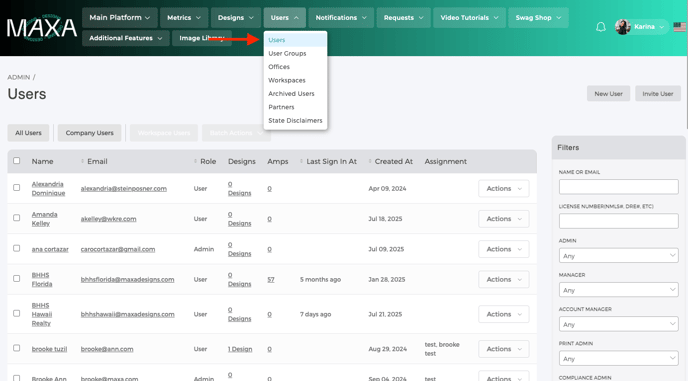688x381 pixels.
Task: Open the Admin filter Any dropdown
Action: pos(618,255)
